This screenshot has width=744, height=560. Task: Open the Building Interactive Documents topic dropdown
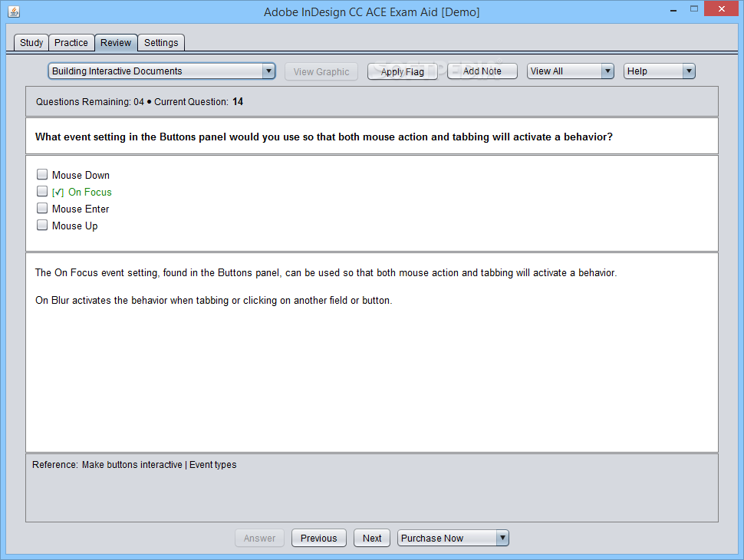point(162,71)
